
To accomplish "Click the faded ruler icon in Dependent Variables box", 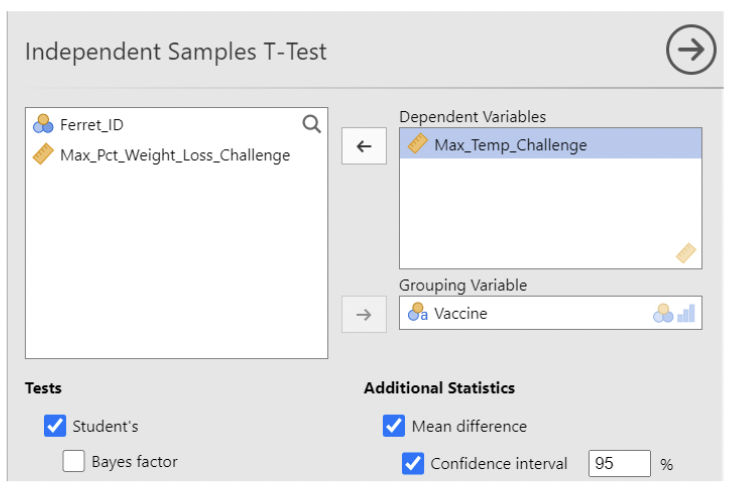I will point(685,253).
